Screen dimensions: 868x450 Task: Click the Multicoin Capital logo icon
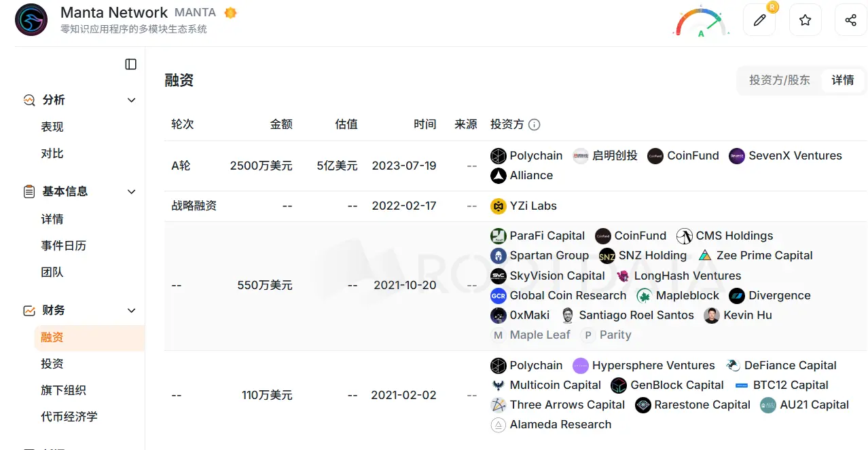(x=499, y=385)
